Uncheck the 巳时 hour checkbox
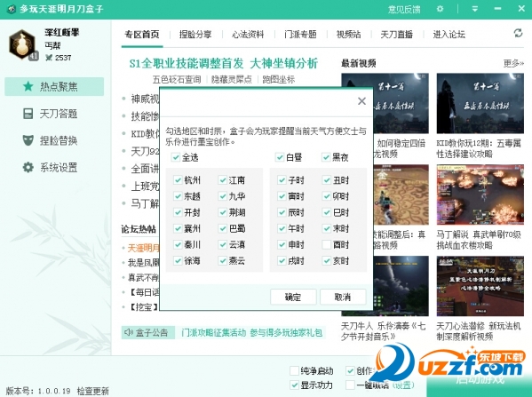The image size is (532, 397). pyautogui.click(x=326, y=212)
